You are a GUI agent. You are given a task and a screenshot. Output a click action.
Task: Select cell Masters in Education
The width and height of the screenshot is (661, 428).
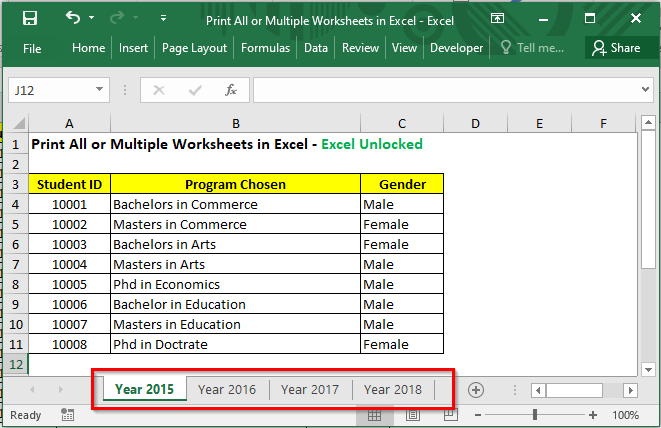pos(236,324)
